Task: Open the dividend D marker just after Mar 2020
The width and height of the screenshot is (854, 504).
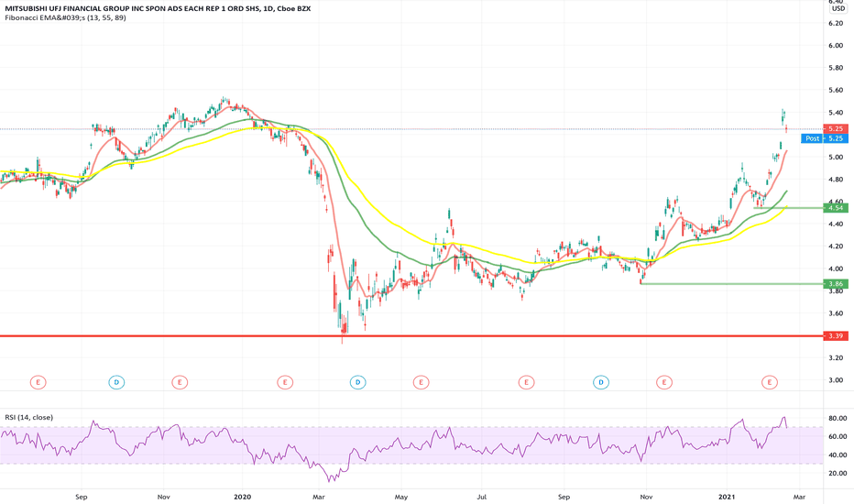Action: [358, 382]
